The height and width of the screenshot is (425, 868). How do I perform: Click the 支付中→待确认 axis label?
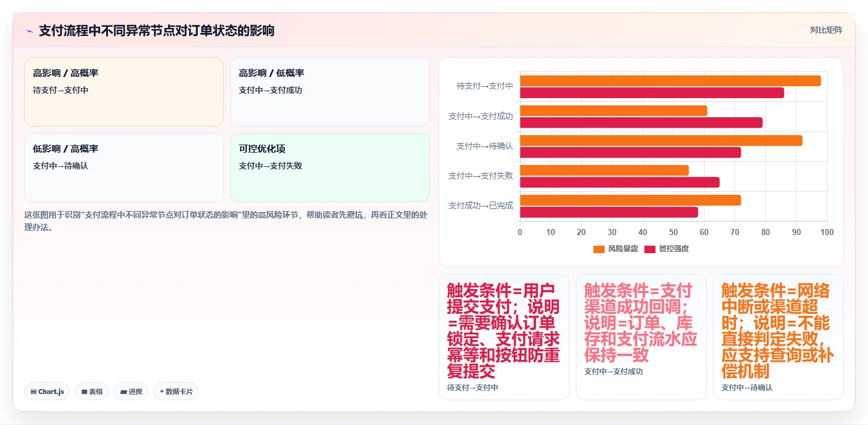point(485,146)
